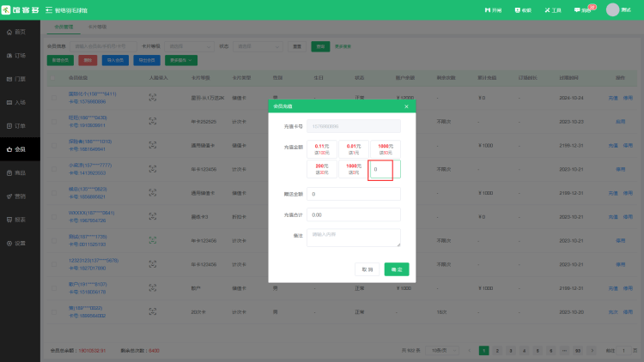Tick the select-all checkbox in table header

click(53, 77)
